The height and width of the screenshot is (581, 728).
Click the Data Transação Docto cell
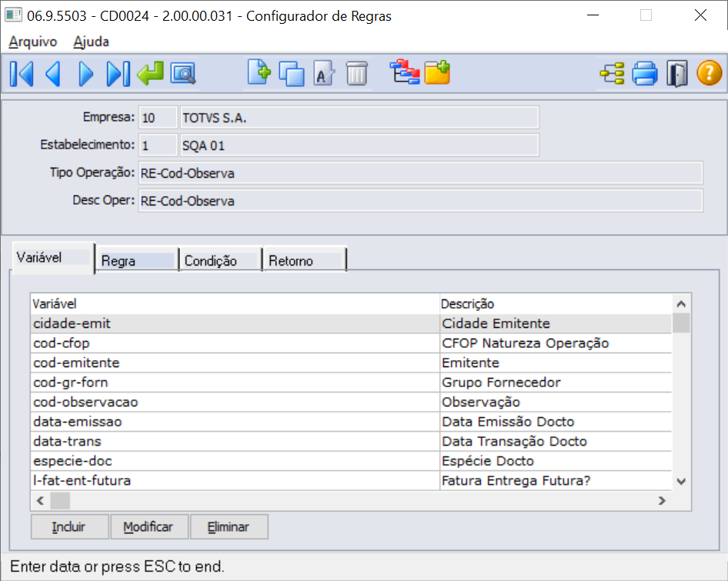point(556,441)
